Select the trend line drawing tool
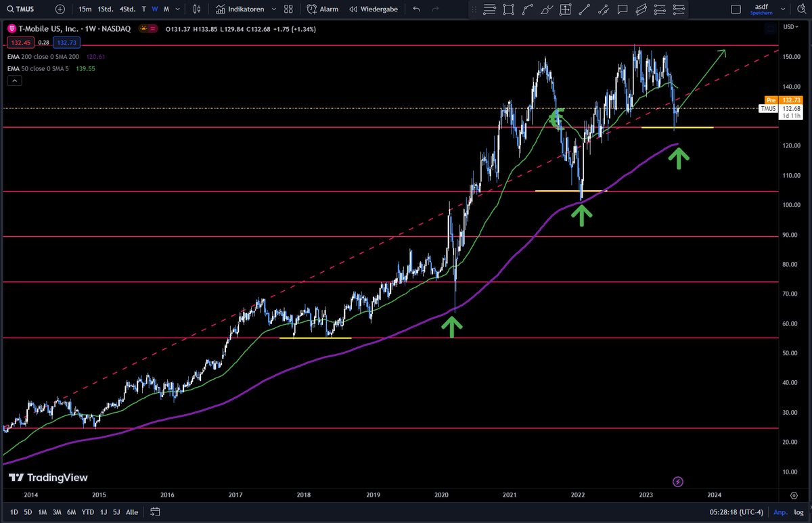812x523 pixels. click(585, 9)
